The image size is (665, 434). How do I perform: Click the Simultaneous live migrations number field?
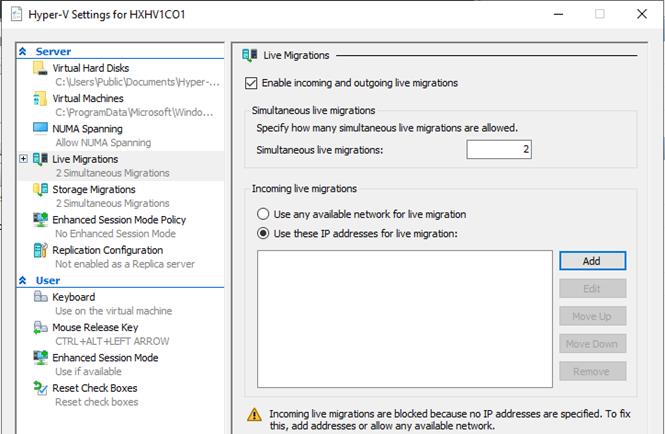tap(499, 149)
